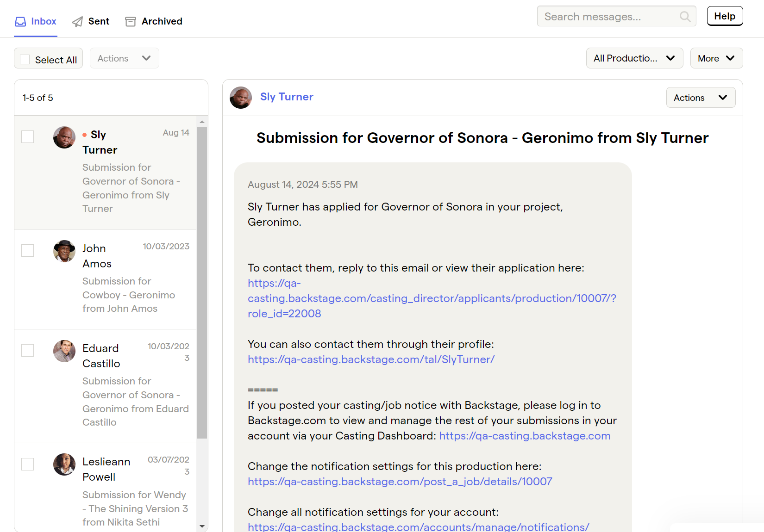The image size is (764, 532).
Task: Open Eduard Castillo Governor of Sonora message
Action: point(106,386)
